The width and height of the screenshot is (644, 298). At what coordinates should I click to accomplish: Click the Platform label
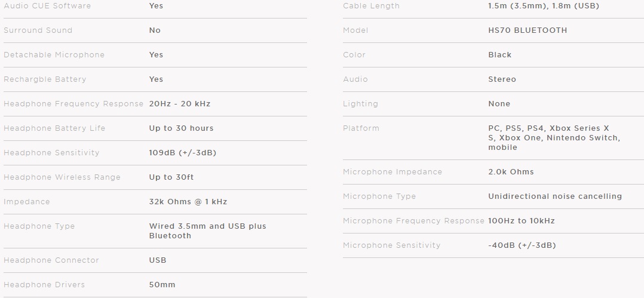tap(361, 128)
